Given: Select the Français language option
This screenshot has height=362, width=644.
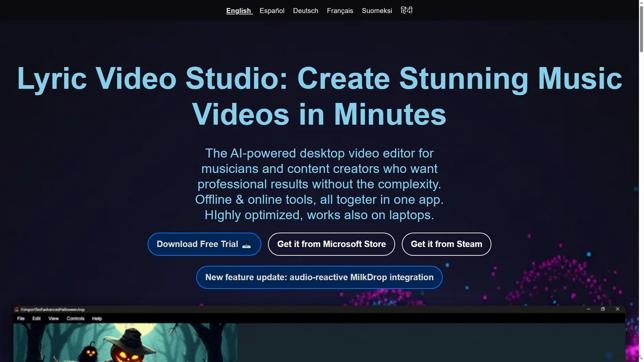Looking at the screenshot, I should pos(340,11).
